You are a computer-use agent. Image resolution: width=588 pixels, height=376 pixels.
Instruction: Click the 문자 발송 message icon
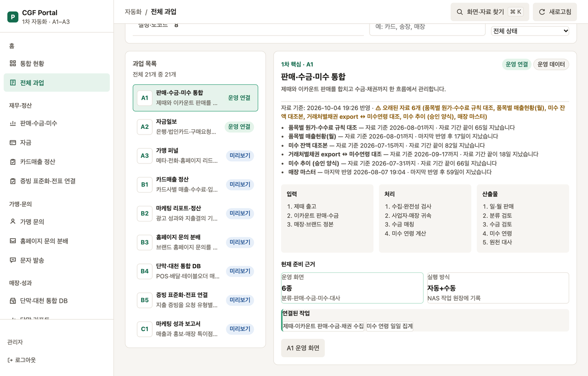coord(13,260)
